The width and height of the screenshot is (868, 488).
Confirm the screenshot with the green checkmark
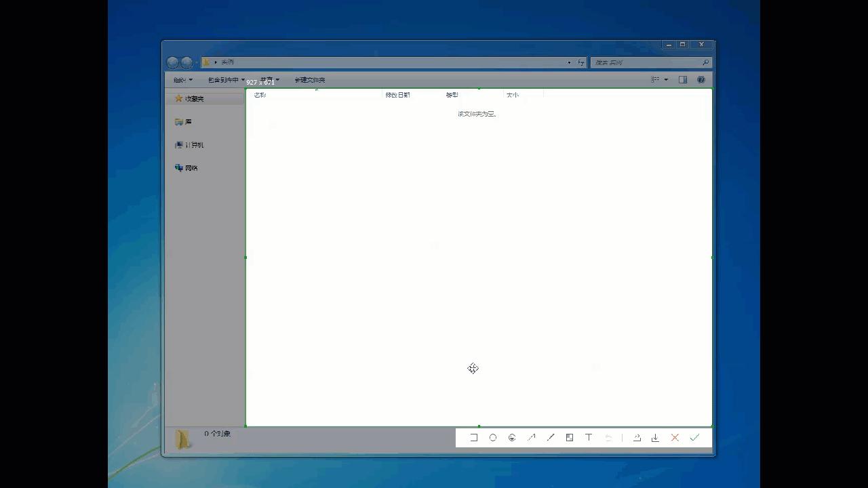(x=694, y=438)
